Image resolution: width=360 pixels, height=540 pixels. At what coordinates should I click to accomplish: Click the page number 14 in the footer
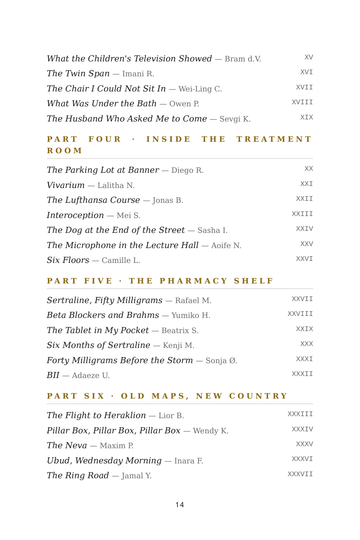179,505
